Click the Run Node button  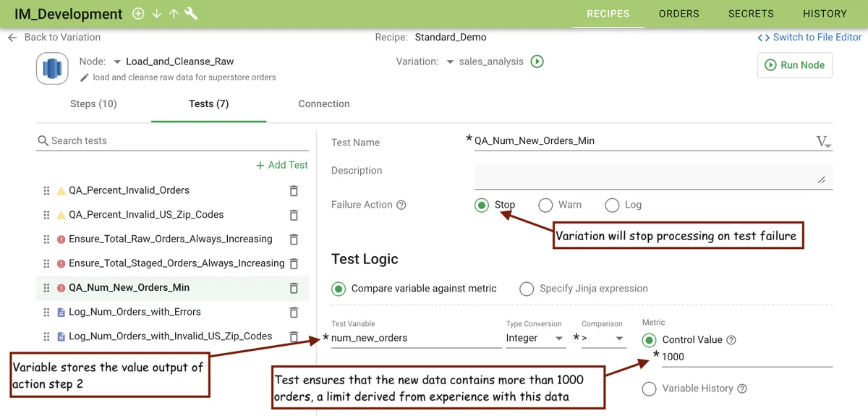(x=794, y=65)
